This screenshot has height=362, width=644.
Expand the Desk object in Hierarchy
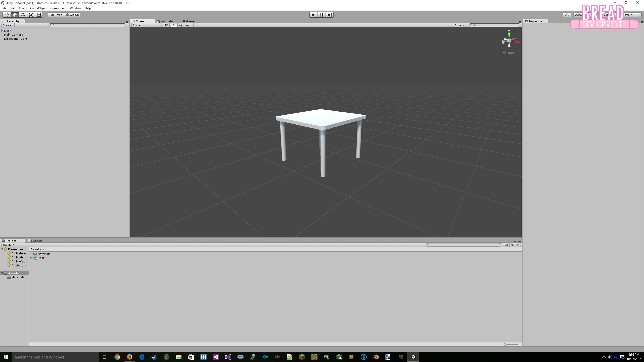coord(2,31)
